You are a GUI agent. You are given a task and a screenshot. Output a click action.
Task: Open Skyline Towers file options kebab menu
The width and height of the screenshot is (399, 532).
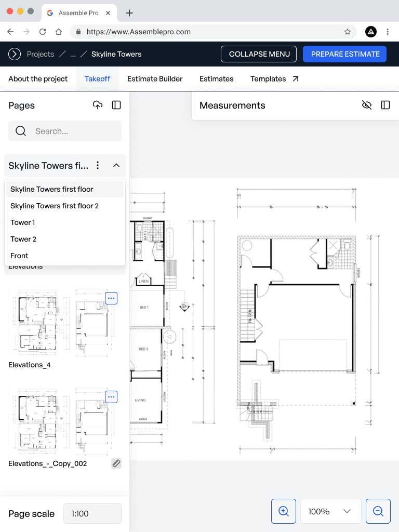click(98, 165)
